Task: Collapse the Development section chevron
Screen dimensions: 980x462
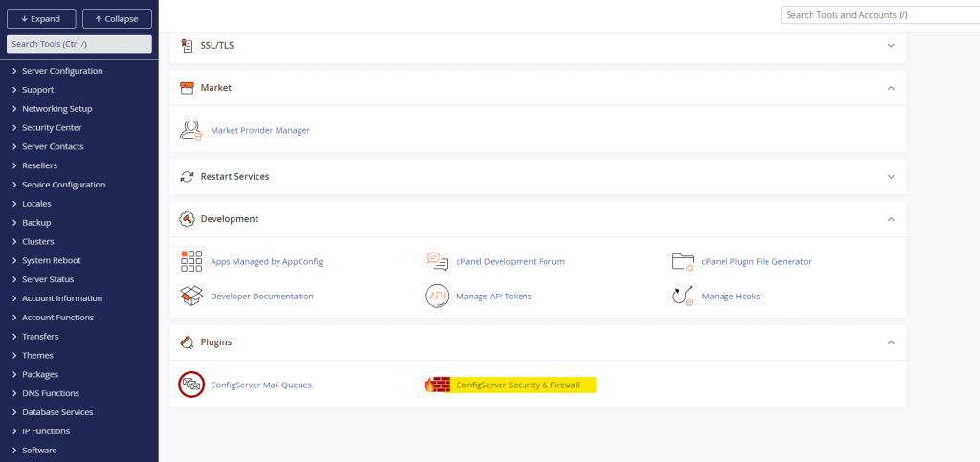Action: (x=891, y=219)
